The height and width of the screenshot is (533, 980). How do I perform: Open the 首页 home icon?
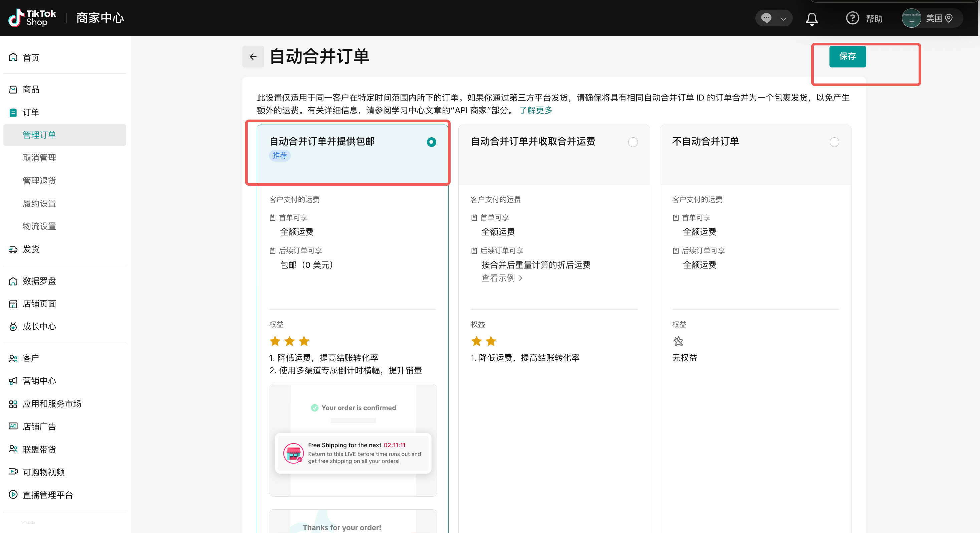pos(13,57)
